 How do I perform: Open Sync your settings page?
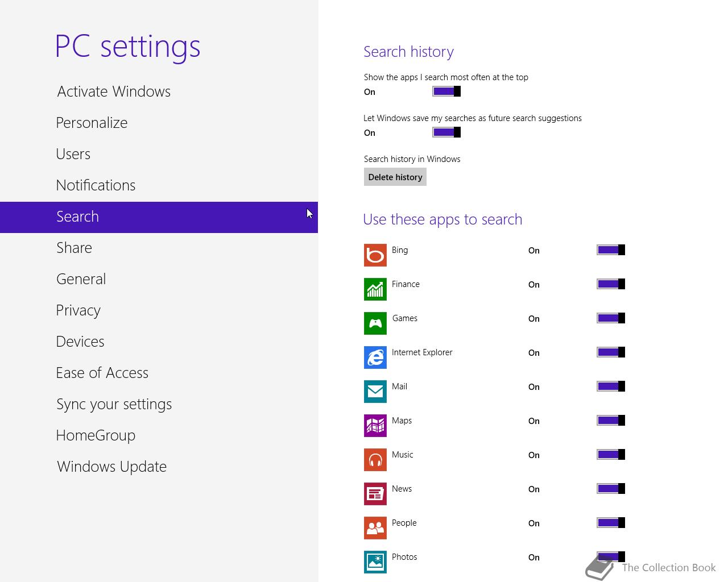click(159, 404)
